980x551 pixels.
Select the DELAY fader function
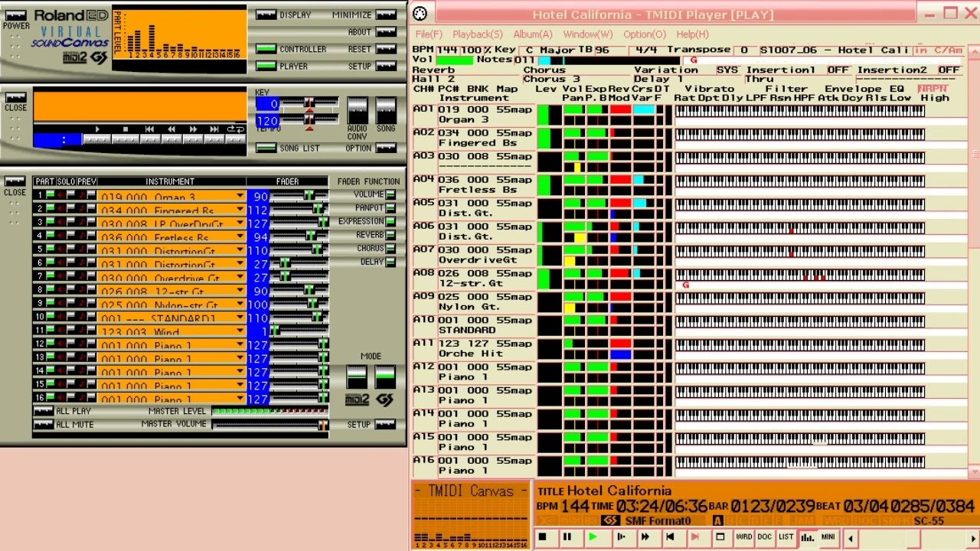390,262
